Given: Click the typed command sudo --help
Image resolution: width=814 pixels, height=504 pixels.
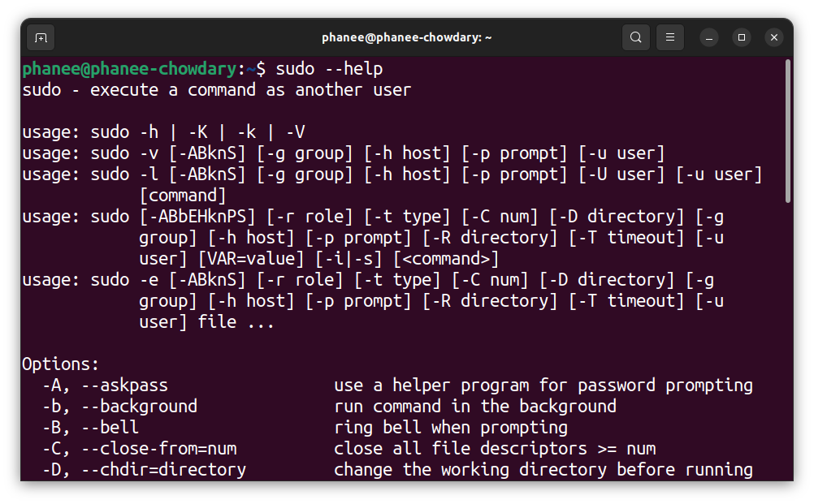Looking at the screenshot, I should [x=329, y=69].
